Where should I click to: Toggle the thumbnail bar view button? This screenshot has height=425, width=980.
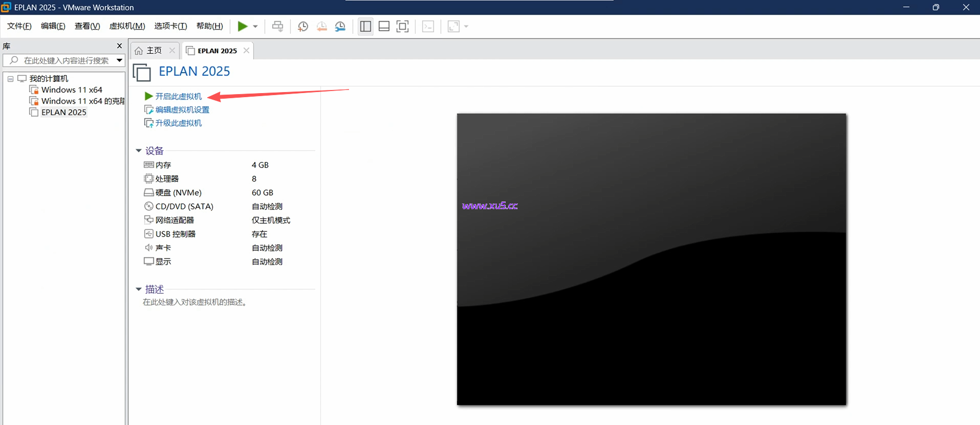click(384, 27)
